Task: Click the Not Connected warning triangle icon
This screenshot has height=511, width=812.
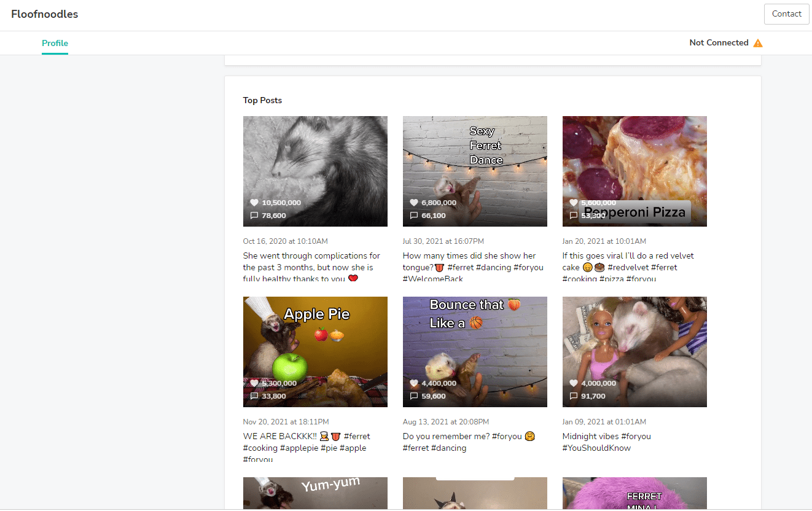Action: point(758,43)
